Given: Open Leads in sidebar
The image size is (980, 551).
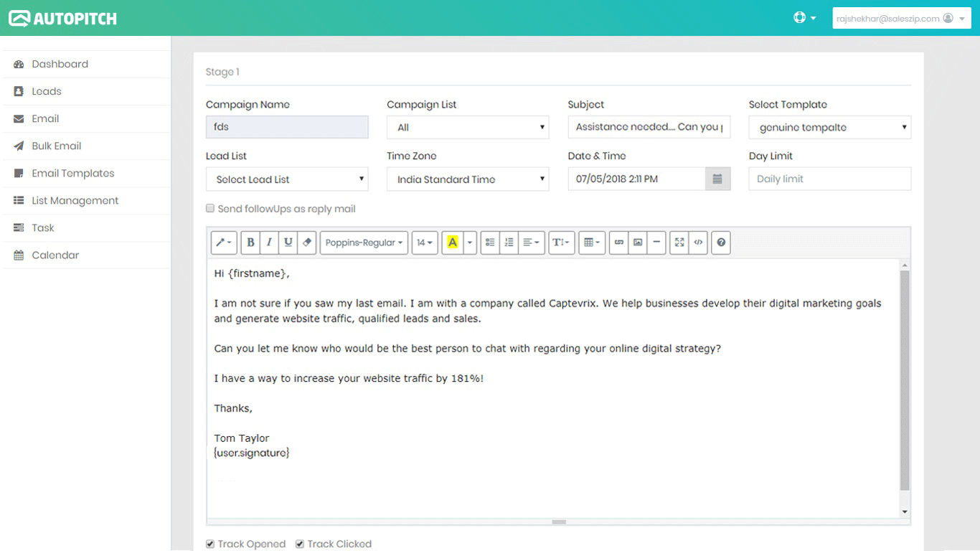Looking at the screenshot, I should pos(86,91).
